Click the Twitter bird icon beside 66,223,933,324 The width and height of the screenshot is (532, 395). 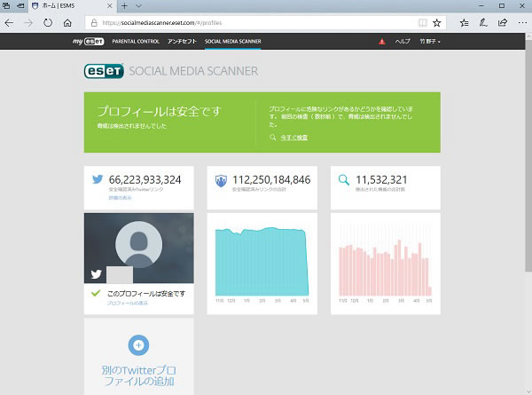coord(98,179)
